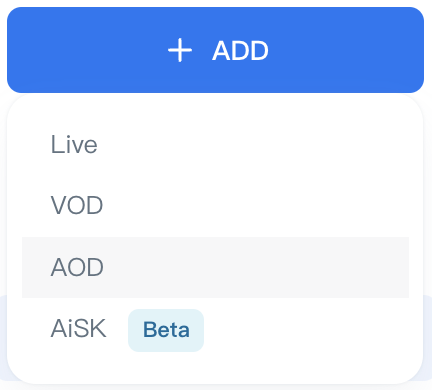Screen dimensions: 432x390
Task: Choose the VOD option
Action: coord(215,205)
